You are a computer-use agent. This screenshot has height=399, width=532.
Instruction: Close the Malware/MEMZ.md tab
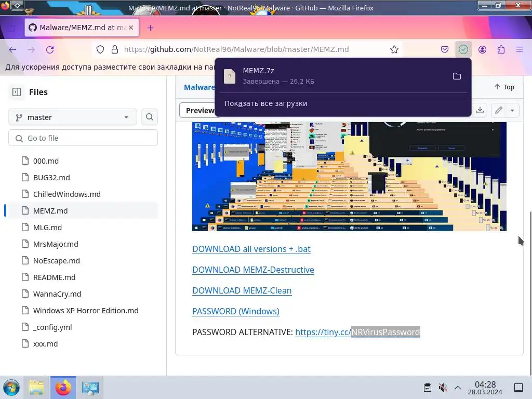pyautogui.click(x=131, y=28)
